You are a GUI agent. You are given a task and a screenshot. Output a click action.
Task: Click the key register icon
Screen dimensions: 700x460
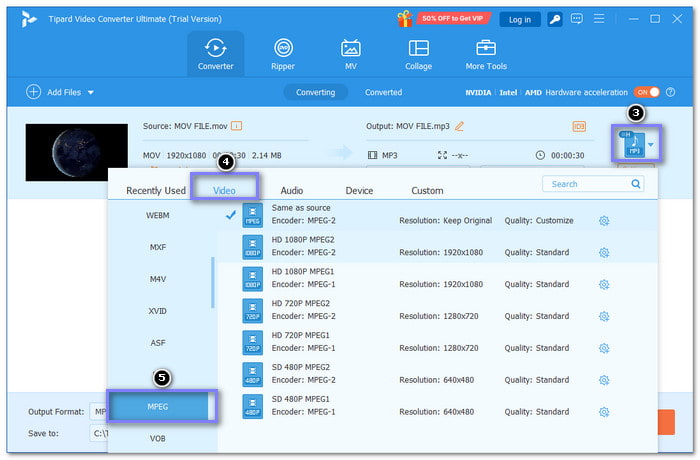[x=554, y=19]
